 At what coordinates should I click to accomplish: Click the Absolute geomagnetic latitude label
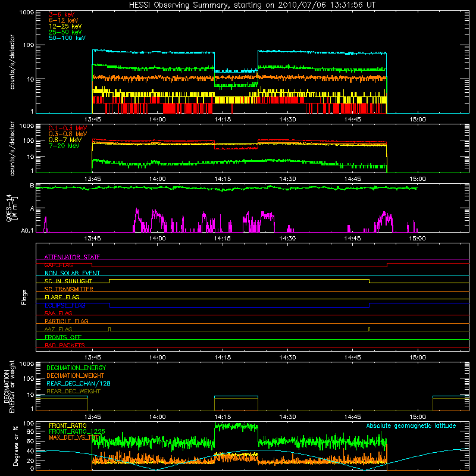[x=411, y=425]
